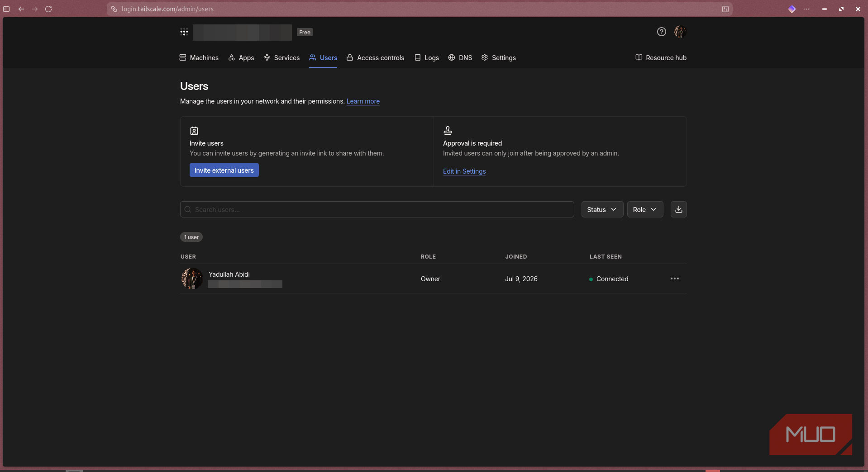The width and height of the screenshot is (868, 472).
Task: Open the browser three-dots overflow menu
Action: point(806,9)
